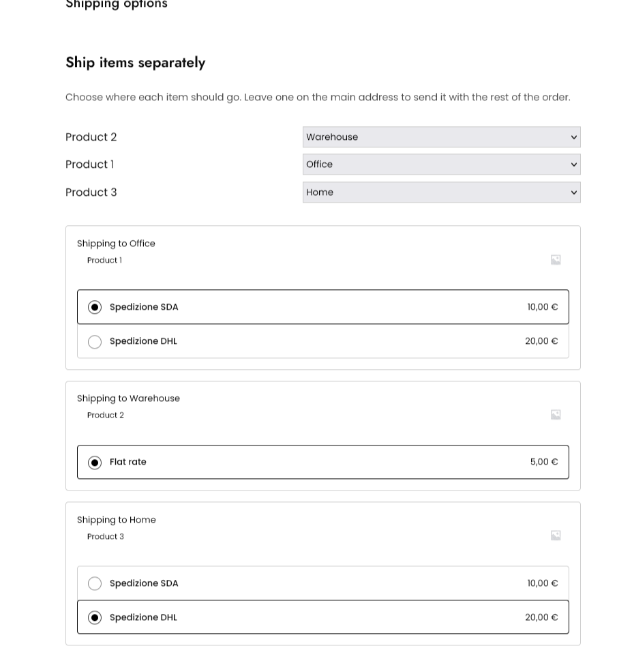Click Product 2 image placeholder in Warehouse box
The image size is (617, 672).
click(x=556, y=414)
